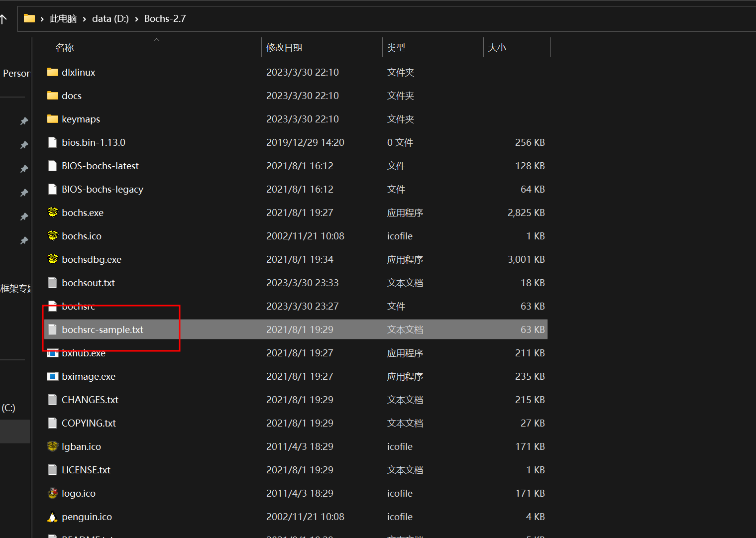The image size is (756, 538).
Task: Select logo.ico file name
Action: (79, 493)
